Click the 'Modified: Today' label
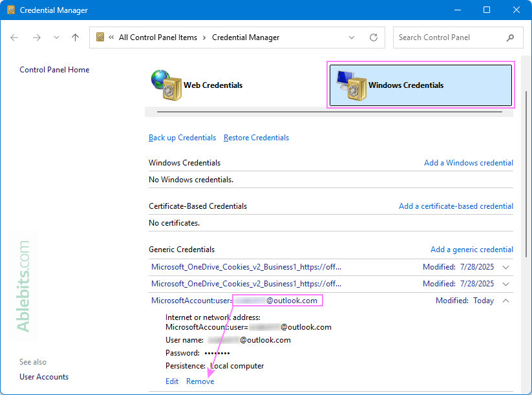 coord(465,301)
